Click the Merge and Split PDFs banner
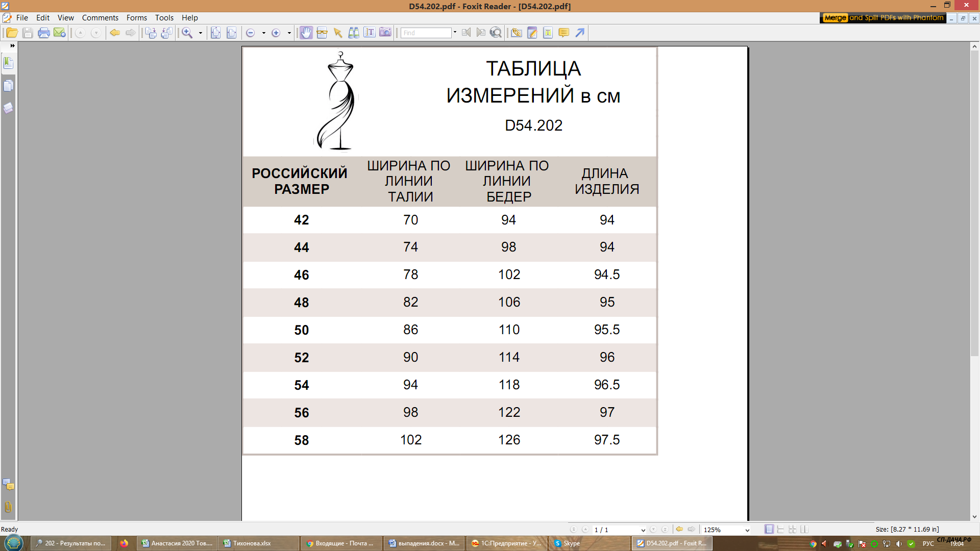 883,18
